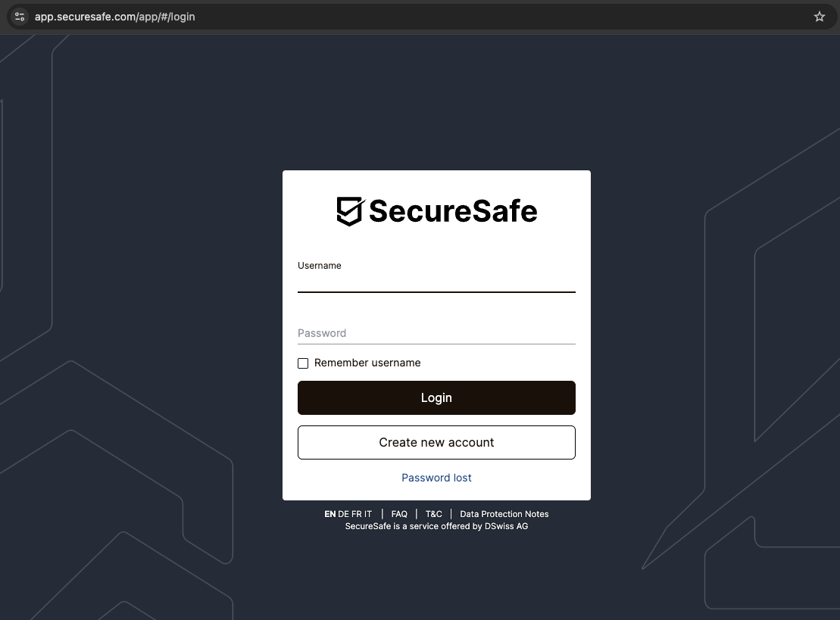Open the Password lost link
840x620 pixels.
click(x=436, y=478)
